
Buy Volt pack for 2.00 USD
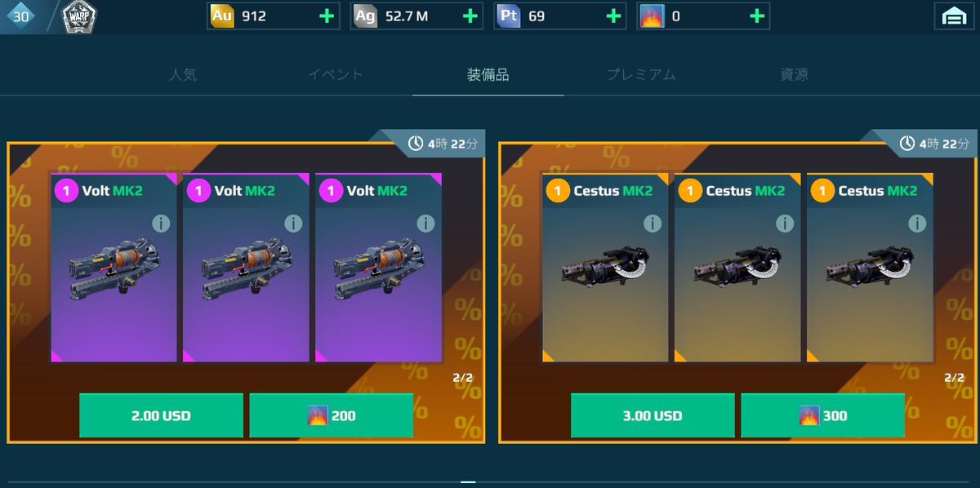click(x=161, y=415)
